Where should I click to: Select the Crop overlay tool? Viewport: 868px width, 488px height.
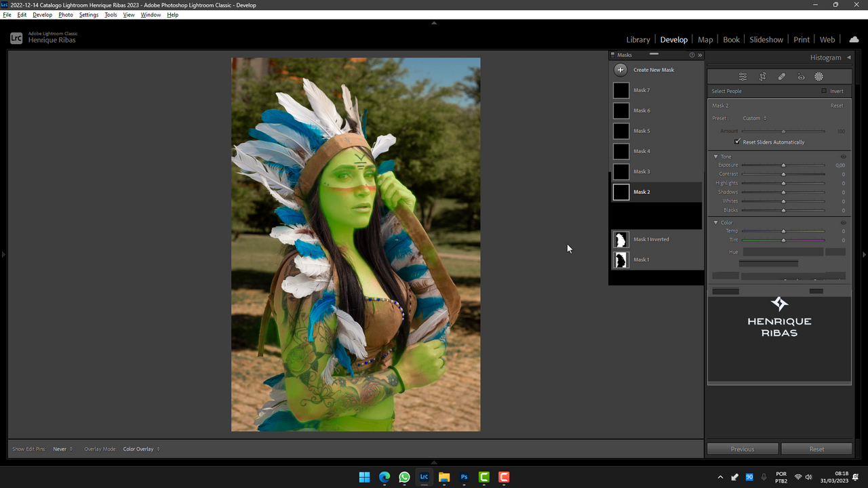point(762,77)
